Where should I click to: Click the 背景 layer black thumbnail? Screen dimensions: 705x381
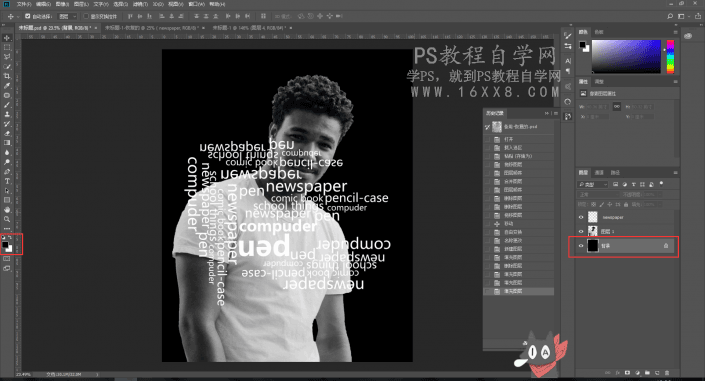point(593,246)
